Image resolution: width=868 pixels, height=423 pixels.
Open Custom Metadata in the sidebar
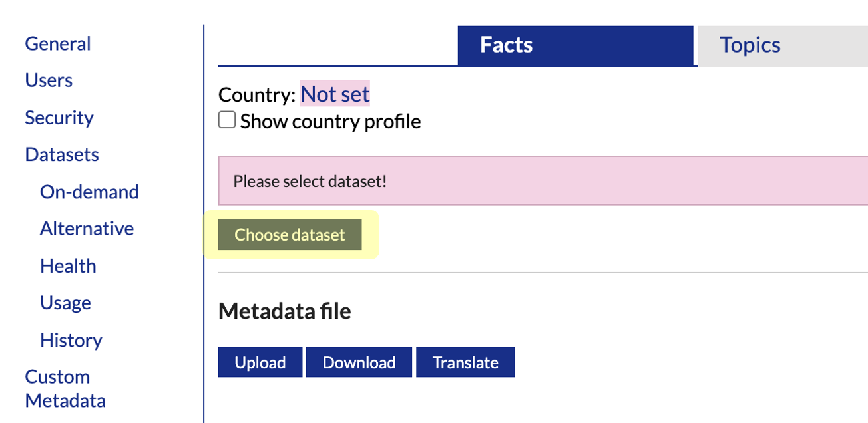65,388
